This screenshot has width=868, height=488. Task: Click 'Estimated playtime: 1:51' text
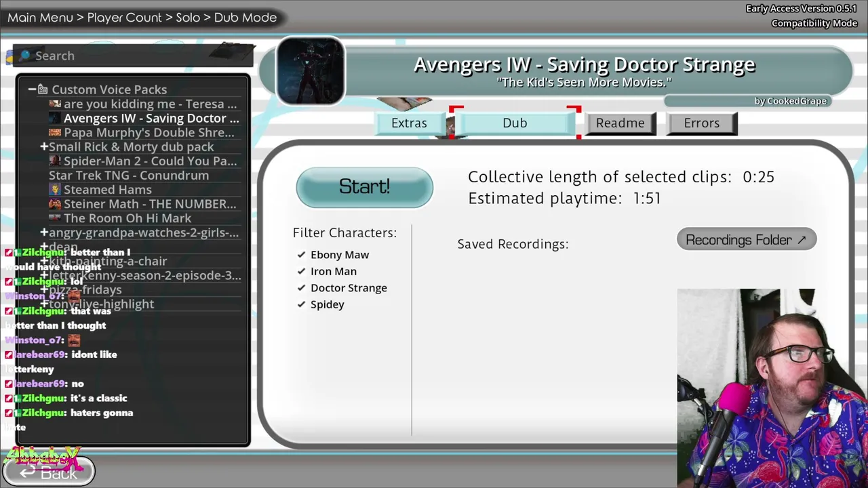(564, 198)
